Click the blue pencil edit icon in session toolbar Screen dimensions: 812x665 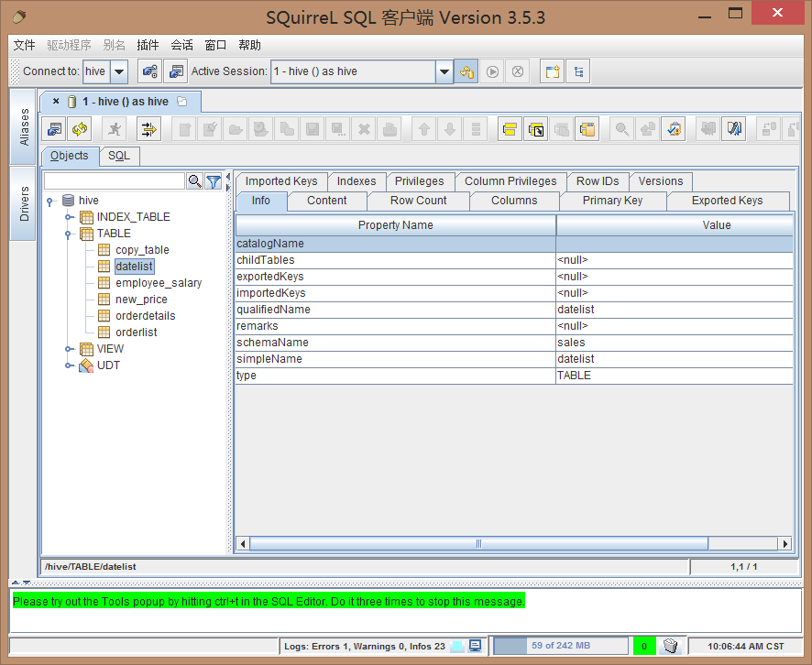(734, 129)
